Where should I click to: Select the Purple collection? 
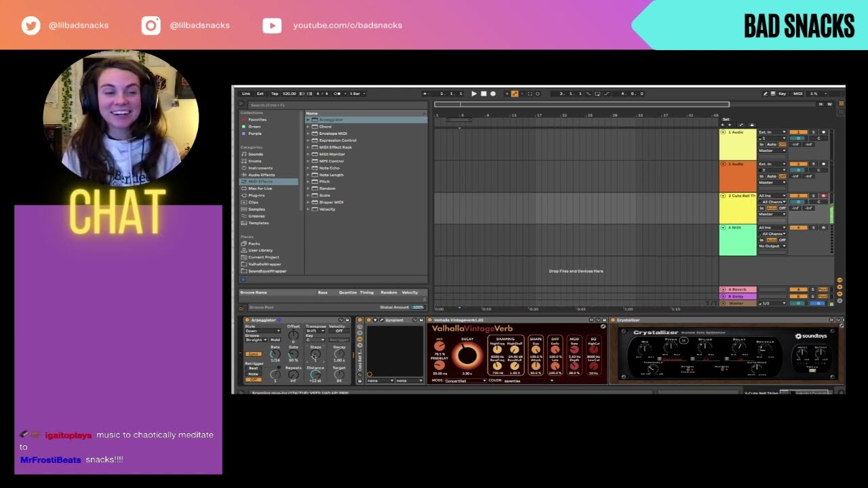(255, 134)
